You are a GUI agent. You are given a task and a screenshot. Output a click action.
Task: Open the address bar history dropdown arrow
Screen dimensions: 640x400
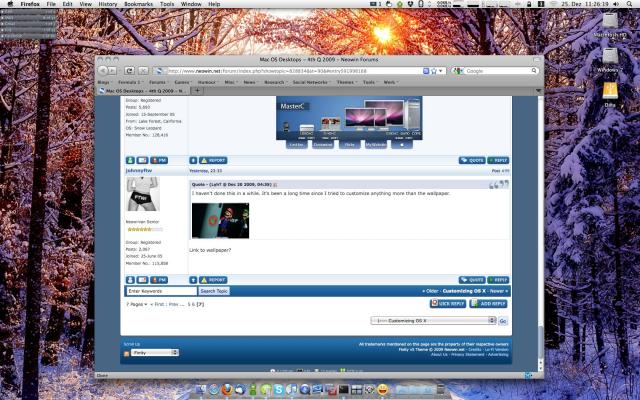[441, 71]
